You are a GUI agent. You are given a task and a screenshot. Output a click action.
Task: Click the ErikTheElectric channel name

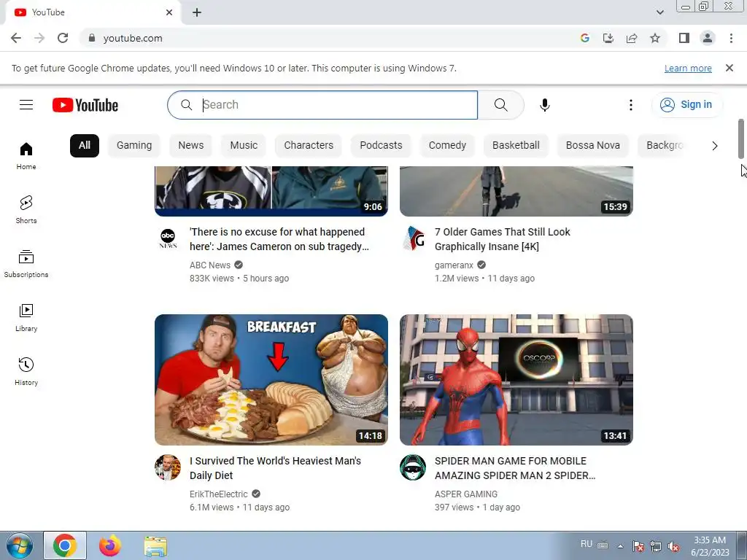tap(219, 494)
